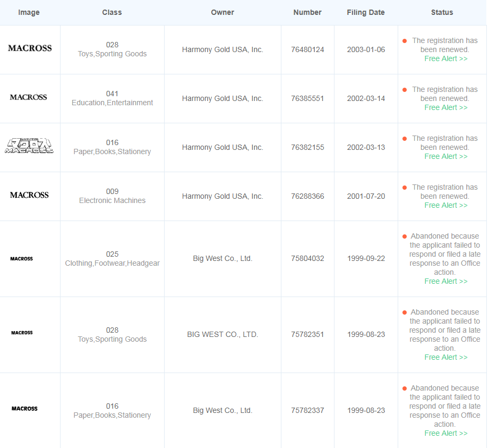The image size is (489, 448).
Task: Click Free Alert for abandoned trademark 75804032
Action: [x=445, y=281]
